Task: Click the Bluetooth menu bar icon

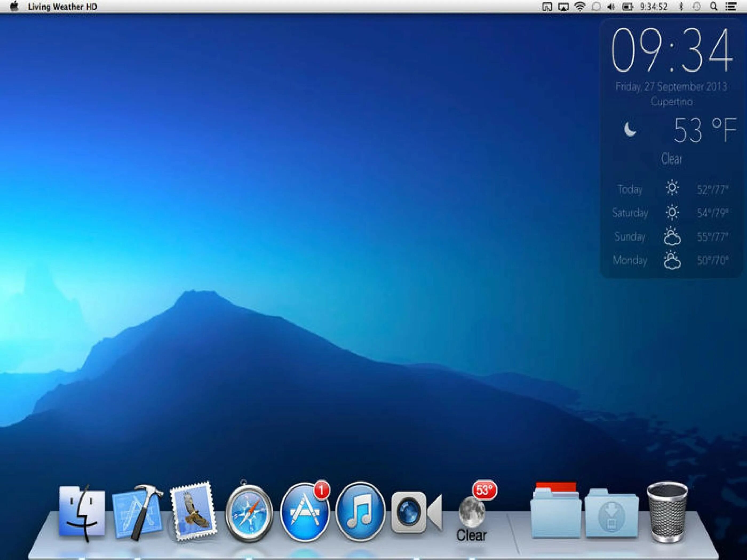Action: click(681, 7)
